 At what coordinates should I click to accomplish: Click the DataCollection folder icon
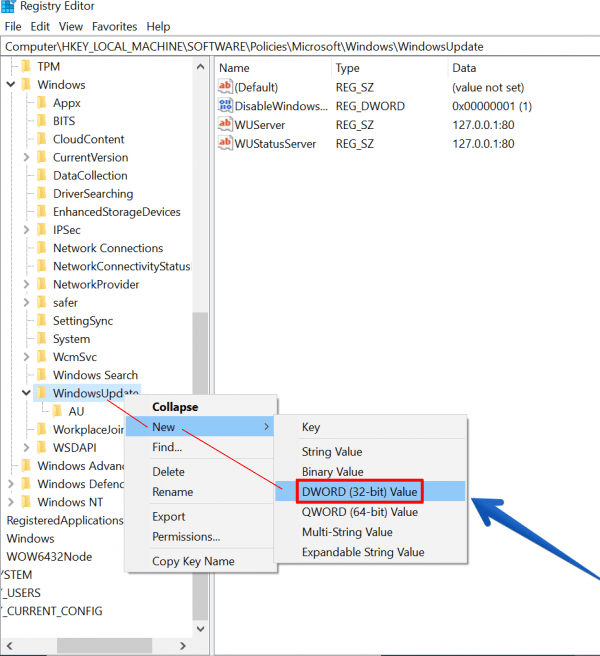point(42,175)
